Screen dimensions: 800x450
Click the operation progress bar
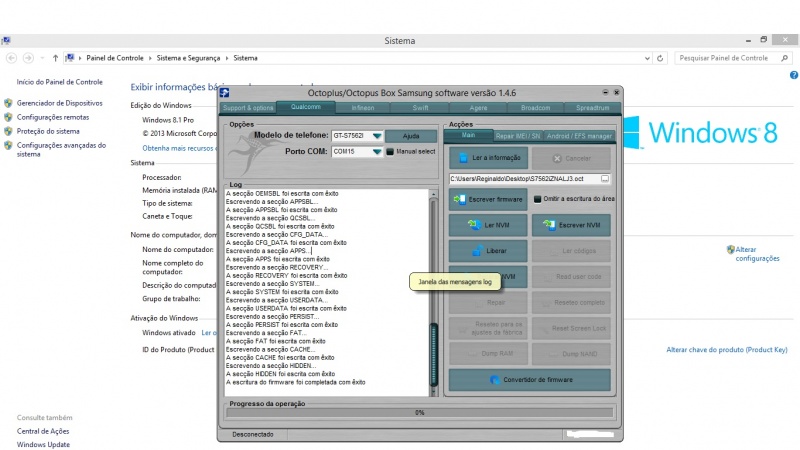click(419, 412)
